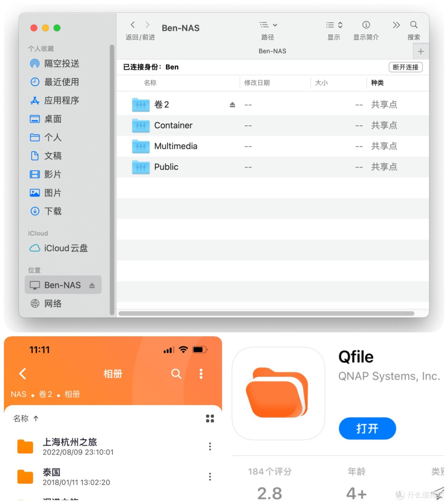448x504 pixels.
Task: Open iCloud 云盘 in sidebar
Action: click(58, 248)
